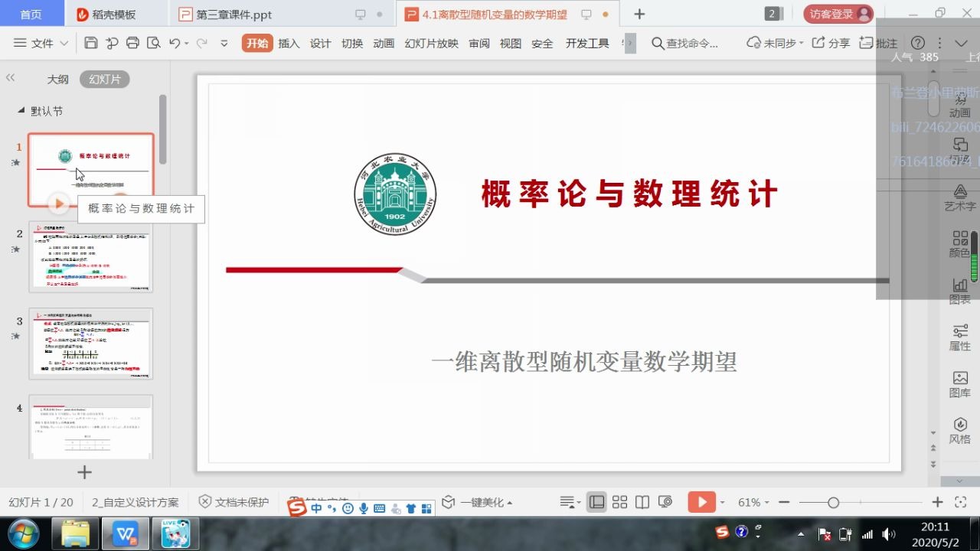Open File Explorer from taskbar
Viewport: 980px width, 551px height.
pyautogui.click(x=77, y=533)
